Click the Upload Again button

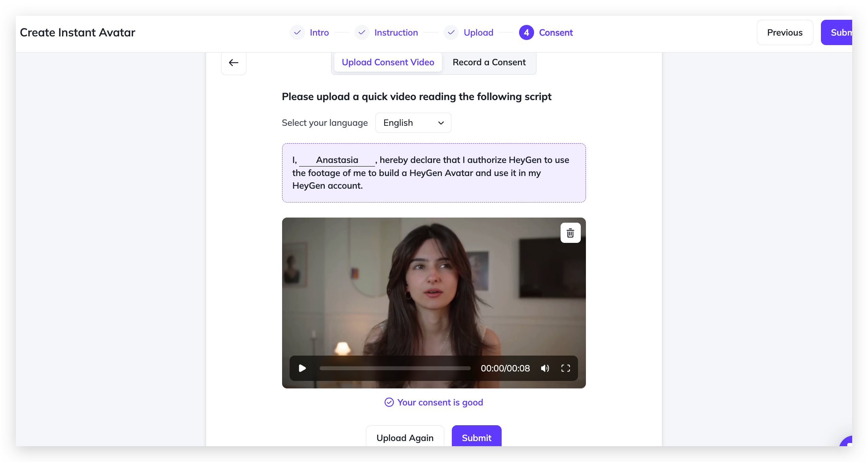click(405, 437)
